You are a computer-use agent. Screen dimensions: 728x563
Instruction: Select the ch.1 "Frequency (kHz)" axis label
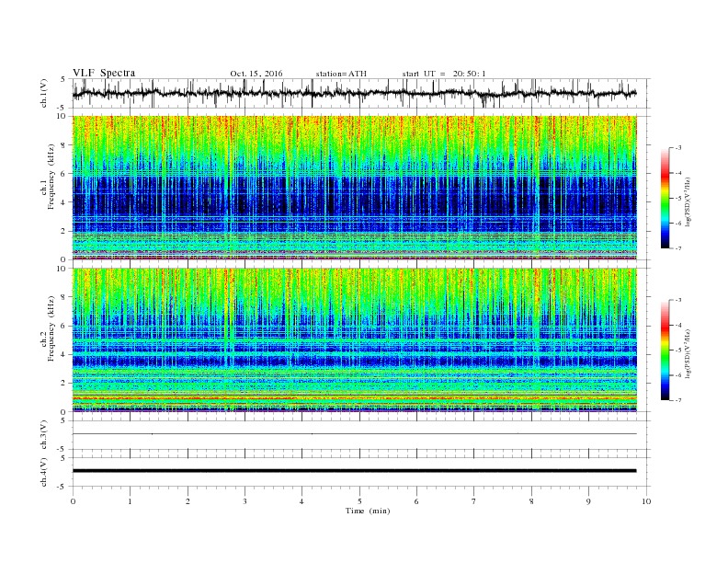(51, 177)
